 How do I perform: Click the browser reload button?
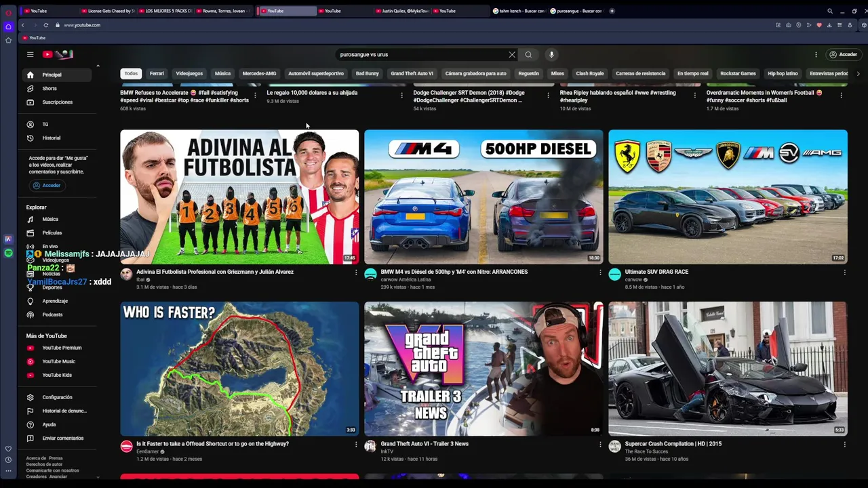tap(45, 25)
